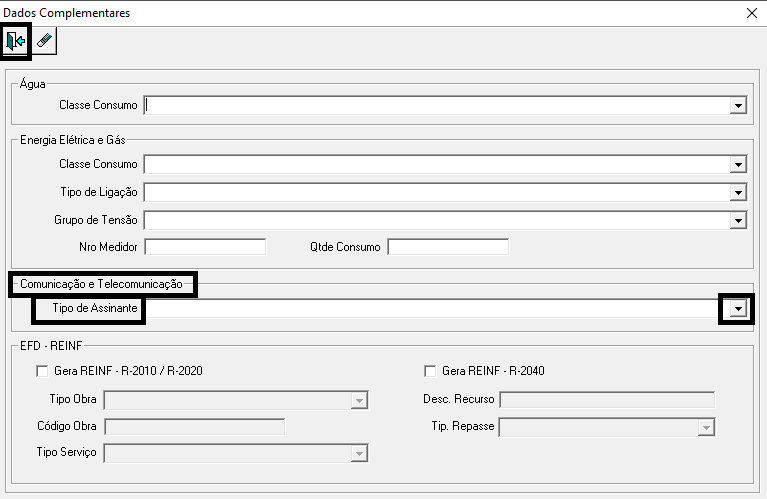Click the 'Comunicação e Telecomunicação' group label

click(x=101, y=284)
